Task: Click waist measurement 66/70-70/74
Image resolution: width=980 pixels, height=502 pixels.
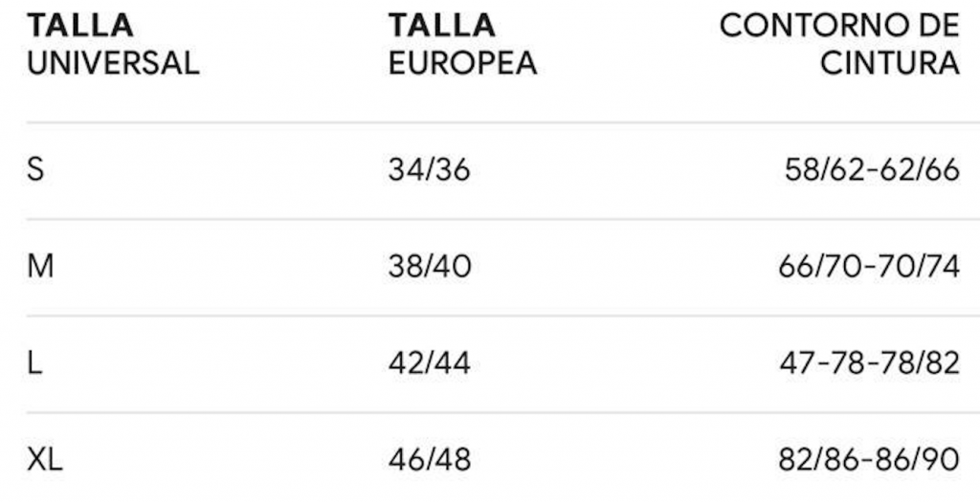Action: tap(869, 267)
